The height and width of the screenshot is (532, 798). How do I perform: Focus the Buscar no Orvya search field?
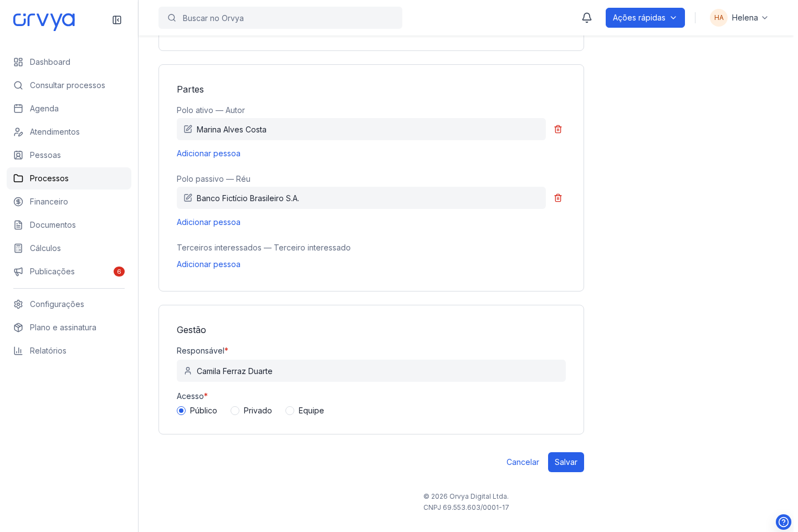[280, 18]
